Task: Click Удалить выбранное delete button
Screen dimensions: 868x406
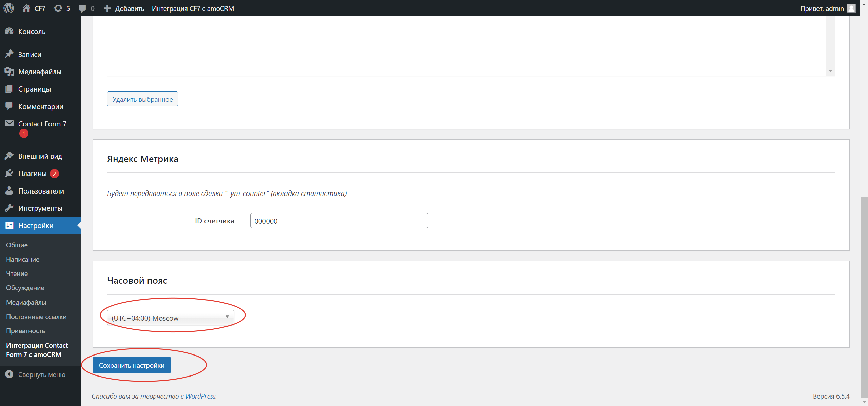Action: (143, 100)
